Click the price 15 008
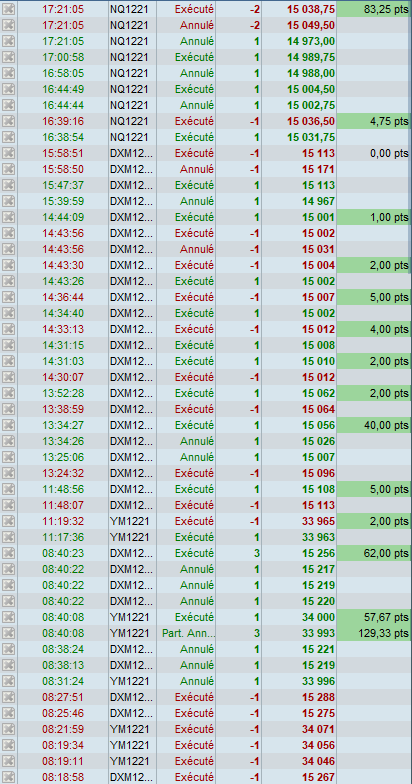The image size is (412, 784). pyautogui.click(x=318, y=345)
